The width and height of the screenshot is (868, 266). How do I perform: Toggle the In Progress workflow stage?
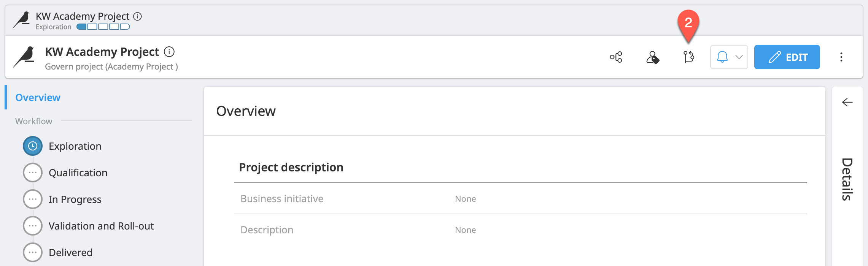click(x=32, y=199)
